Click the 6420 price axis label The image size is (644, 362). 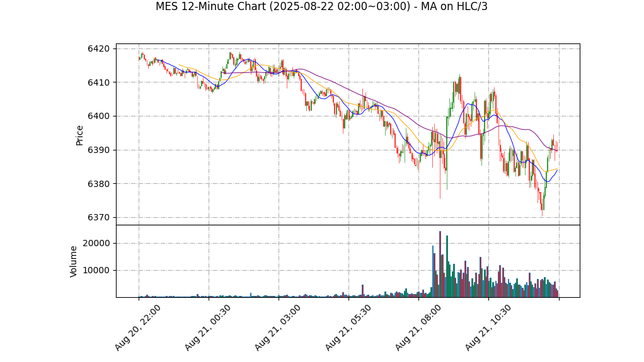click(98, 49)
